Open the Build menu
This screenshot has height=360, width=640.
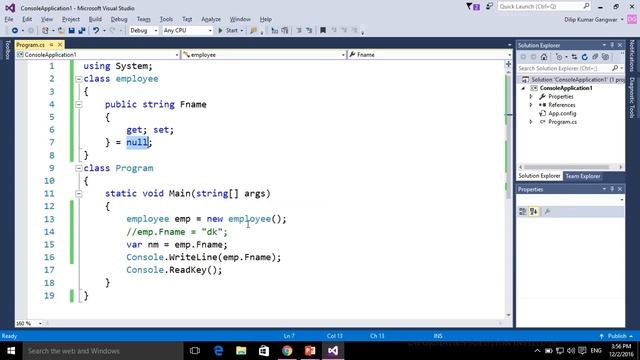(95, 19)
